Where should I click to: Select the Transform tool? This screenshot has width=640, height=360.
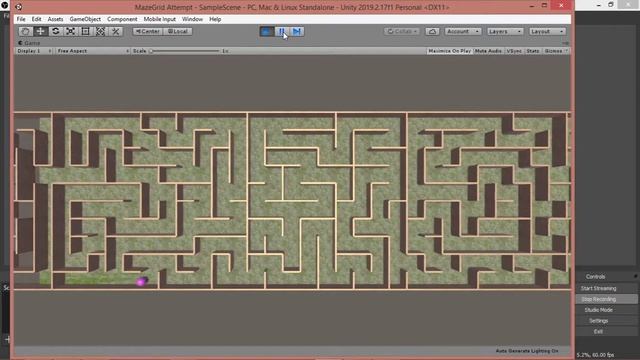tap(100, 31)
